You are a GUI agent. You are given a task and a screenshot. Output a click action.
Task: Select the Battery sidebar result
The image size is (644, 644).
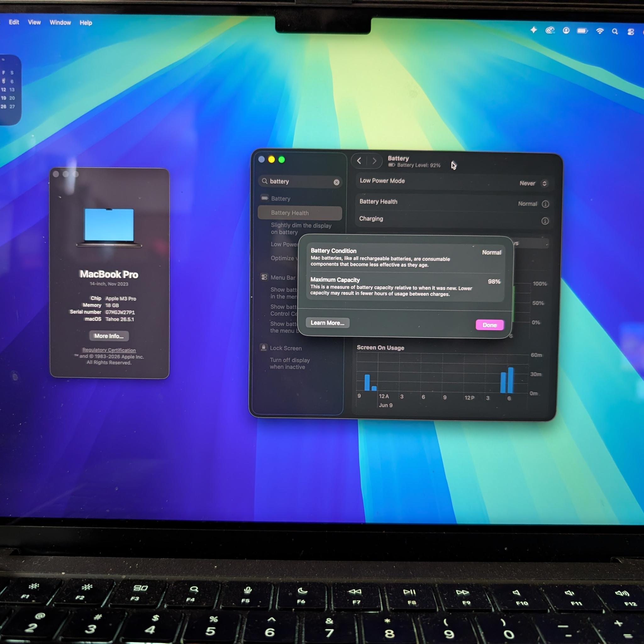[281, 199]
